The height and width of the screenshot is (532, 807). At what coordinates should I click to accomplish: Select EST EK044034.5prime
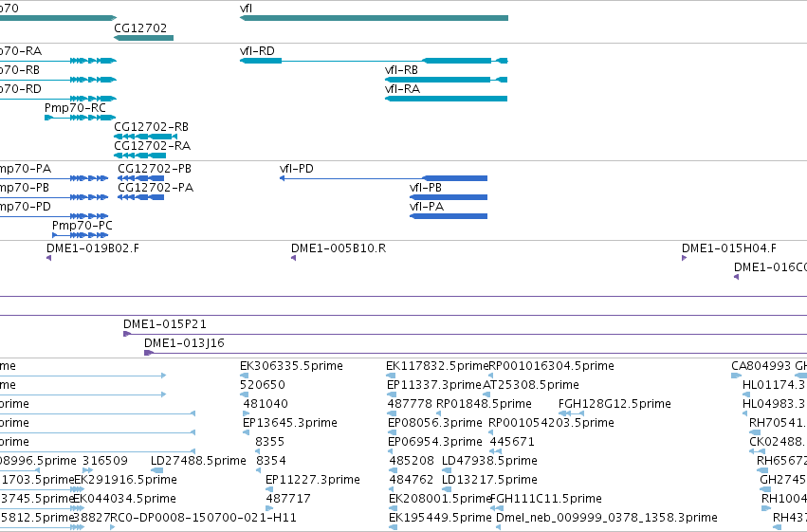coord(124,499)
